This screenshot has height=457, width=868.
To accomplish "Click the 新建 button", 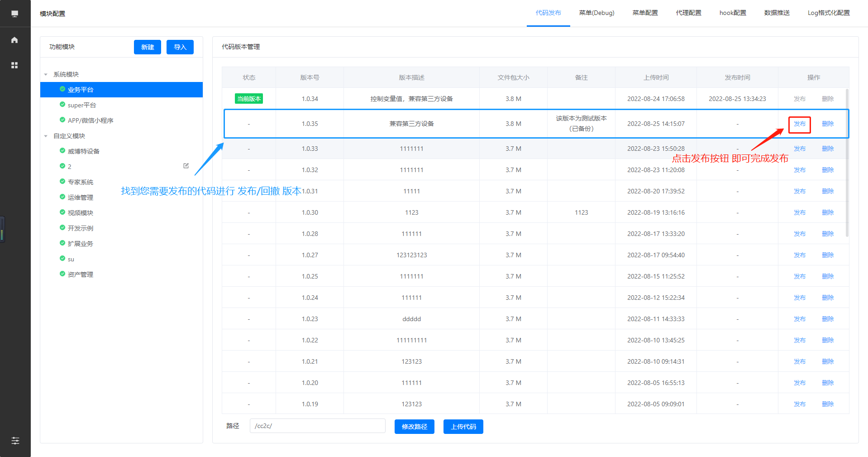I will click(147, 47).
